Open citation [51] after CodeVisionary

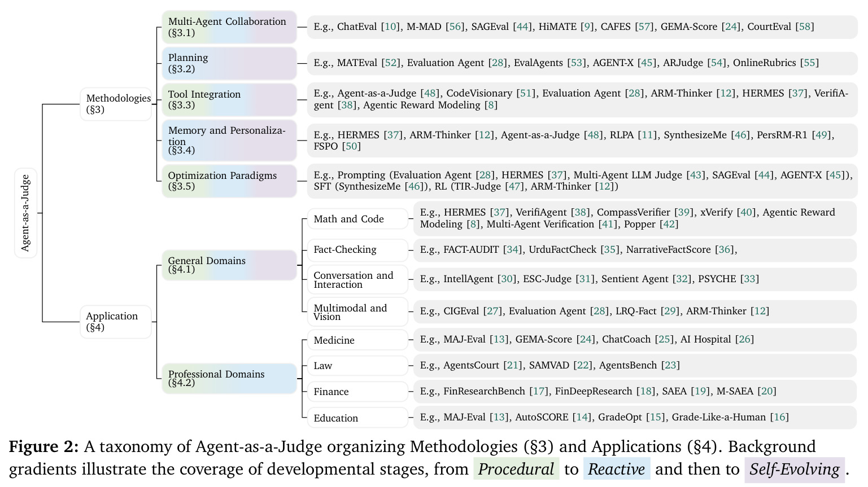pos(526,93)
